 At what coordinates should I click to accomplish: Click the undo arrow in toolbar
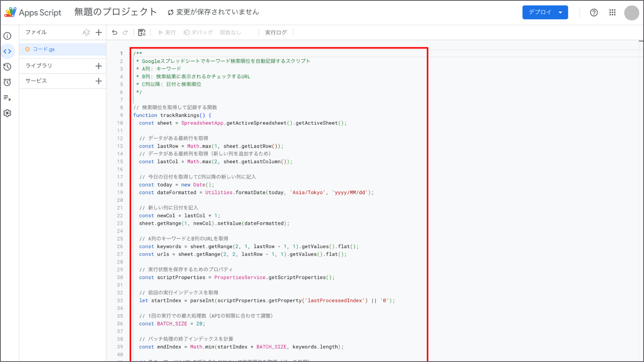(x=115, y=32)
